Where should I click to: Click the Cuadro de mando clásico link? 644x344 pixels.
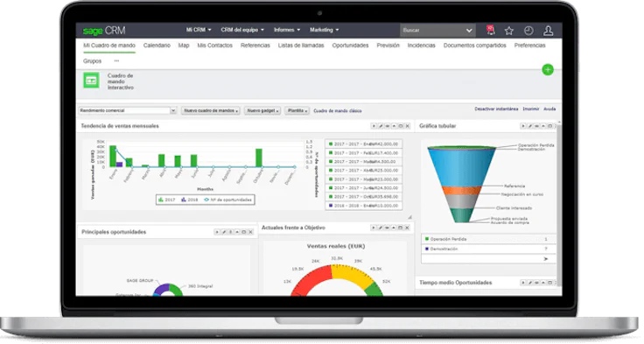[x=338, y=111]
